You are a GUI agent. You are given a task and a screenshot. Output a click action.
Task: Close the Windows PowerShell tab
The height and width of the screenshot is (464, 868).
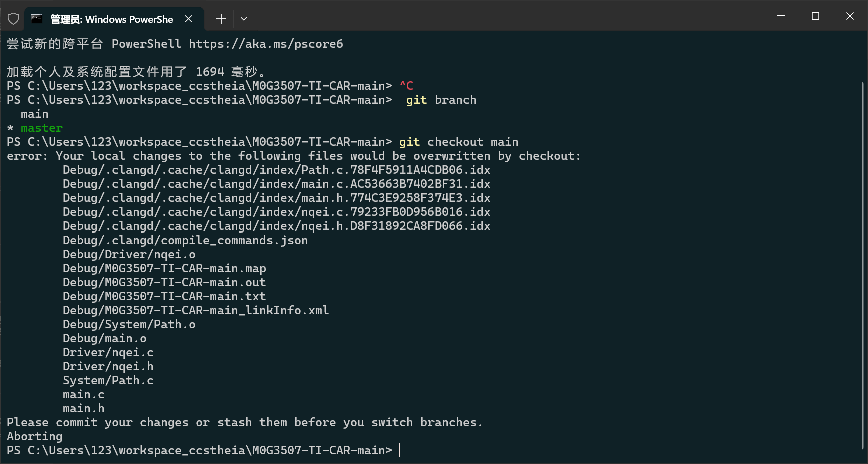coord(189,19)
